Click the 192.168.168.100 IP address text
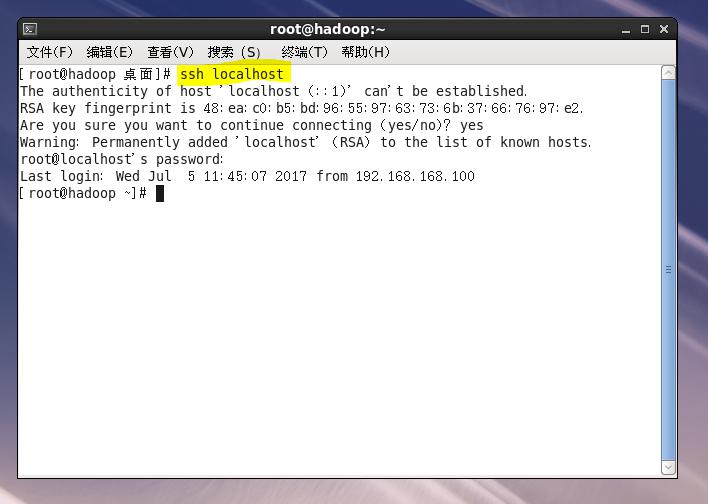Viewport: 708px width, 504px height. (x=415, y=176)
